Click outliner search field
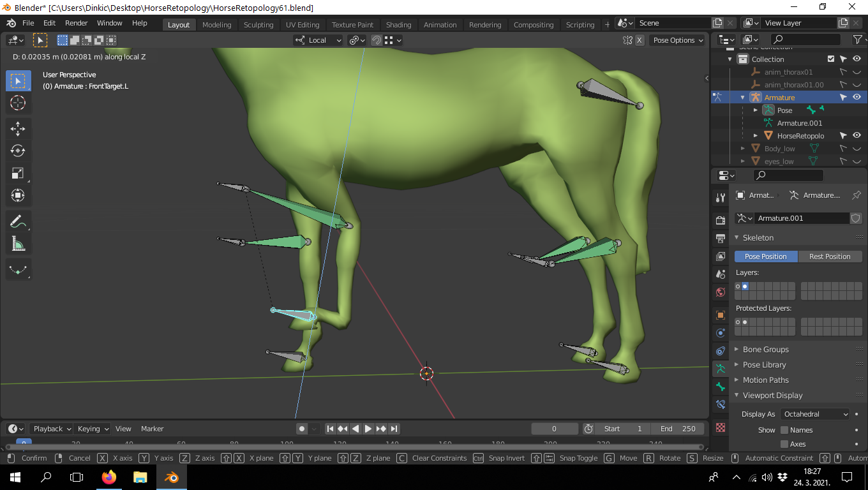This screenshot has width=868, height=490. [x=805, y=40]
